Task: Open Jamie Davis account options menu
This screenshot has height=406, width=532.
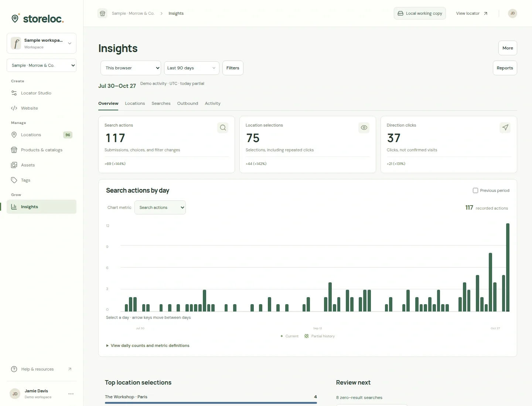Action: click(x=71, y=394)
